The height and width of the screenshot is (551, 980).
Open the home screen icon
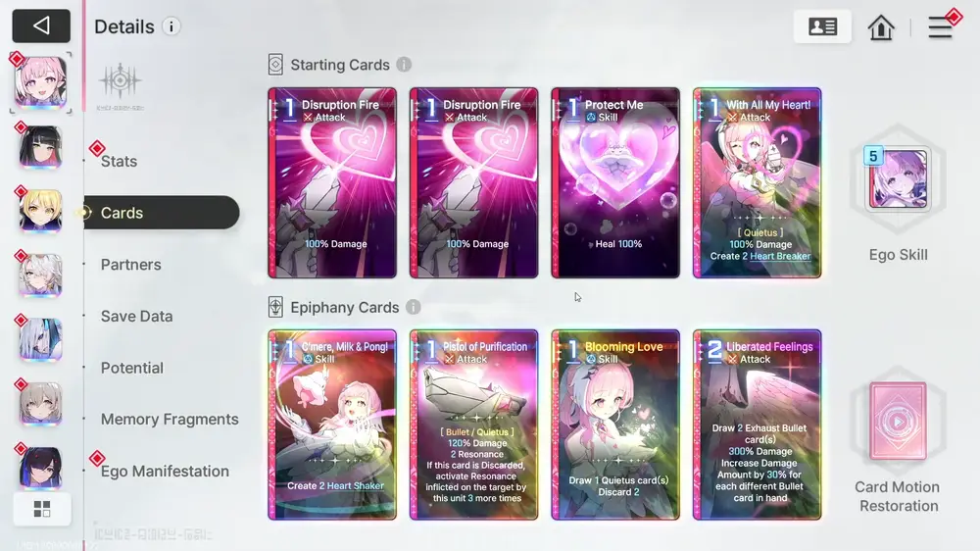[x=881, y=27]
